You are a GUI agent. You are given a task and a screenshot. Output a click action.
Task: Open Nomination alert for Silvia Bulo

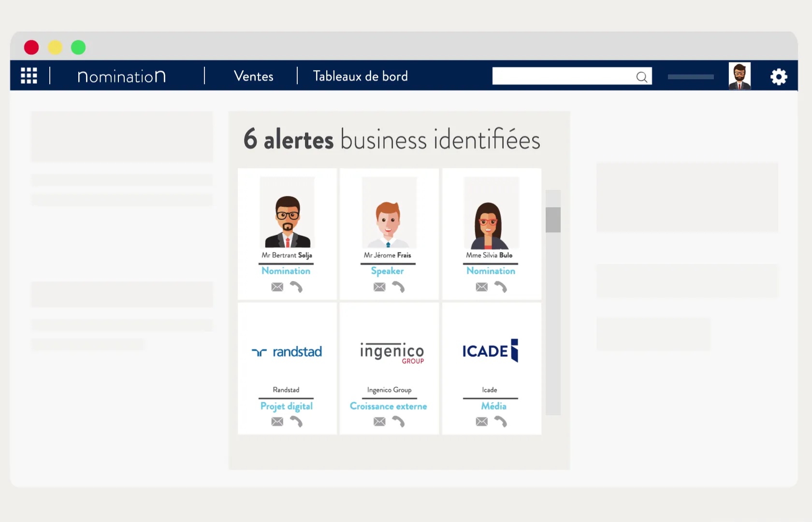(491, 271)
